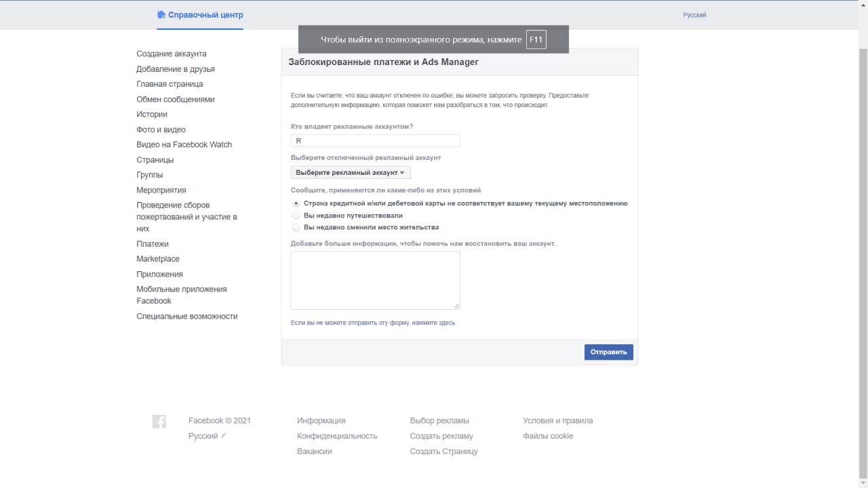Click the blue 'Отправить' button
The width and height of the screenshot is (868, 488).
pos(609,352)
